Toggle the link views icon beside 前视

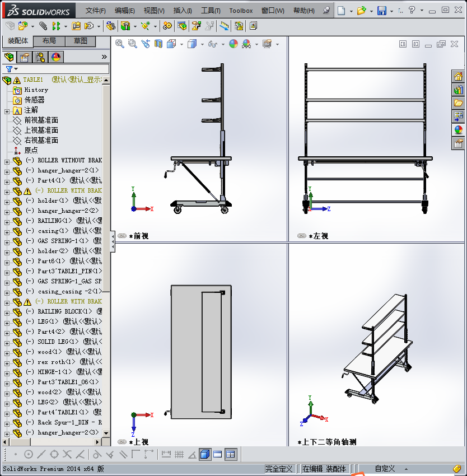pos(122,236)
